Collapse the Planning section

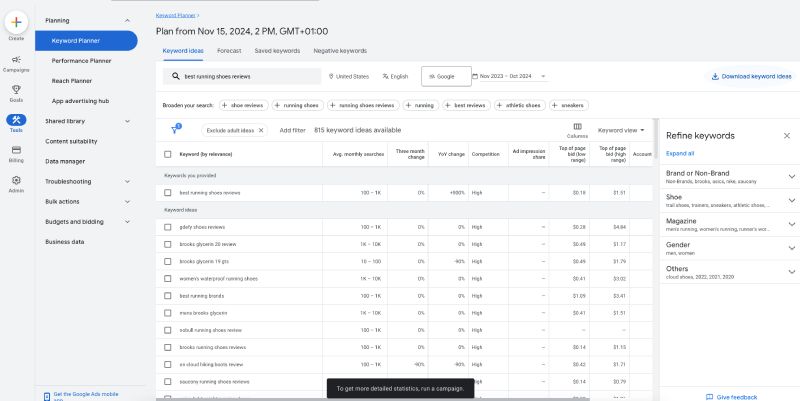(x=127, y=20)
